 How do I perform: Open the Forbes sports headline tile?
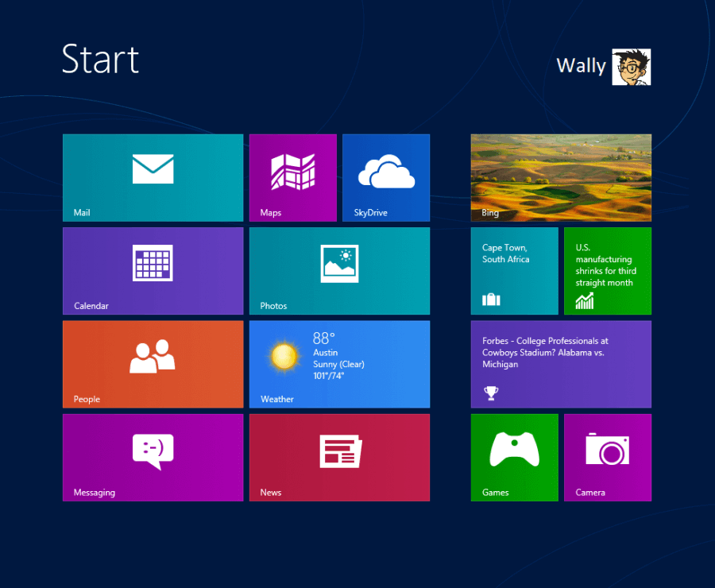point(561,365)
